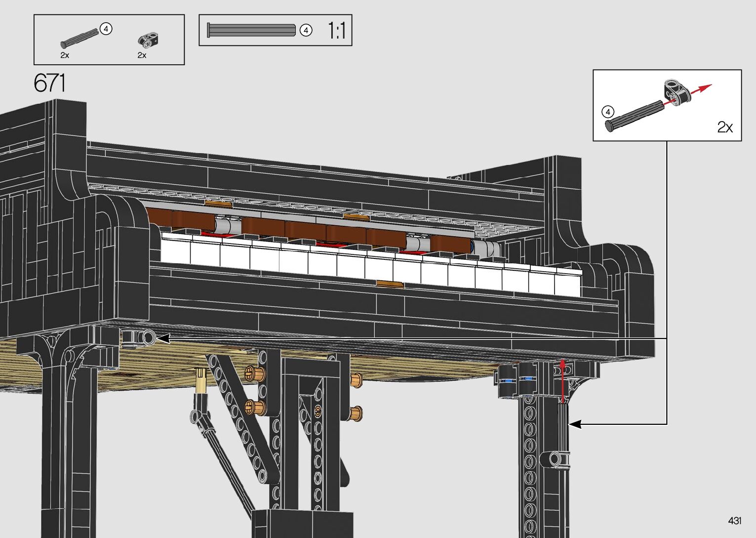Click the axle icon in the parts list

tap(80, 39)
